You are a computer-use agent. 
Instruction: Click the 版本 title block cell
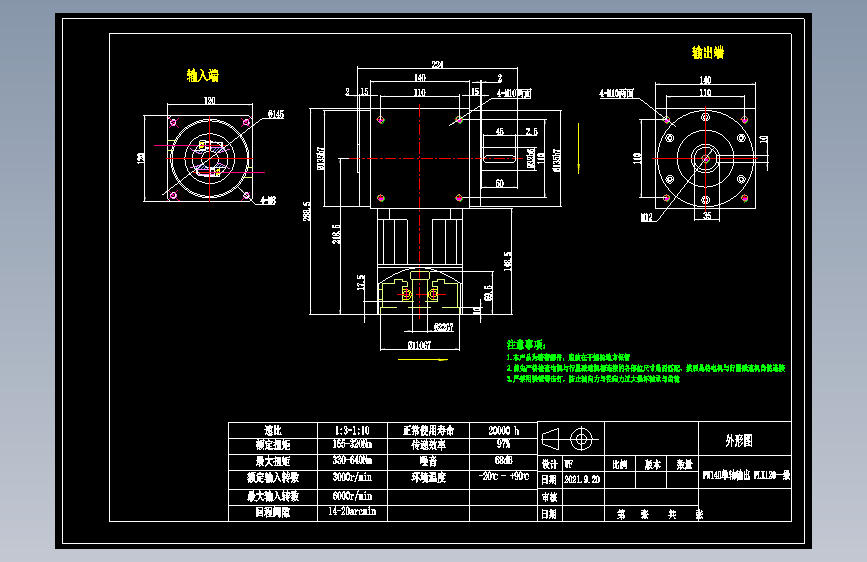point(652,465)
